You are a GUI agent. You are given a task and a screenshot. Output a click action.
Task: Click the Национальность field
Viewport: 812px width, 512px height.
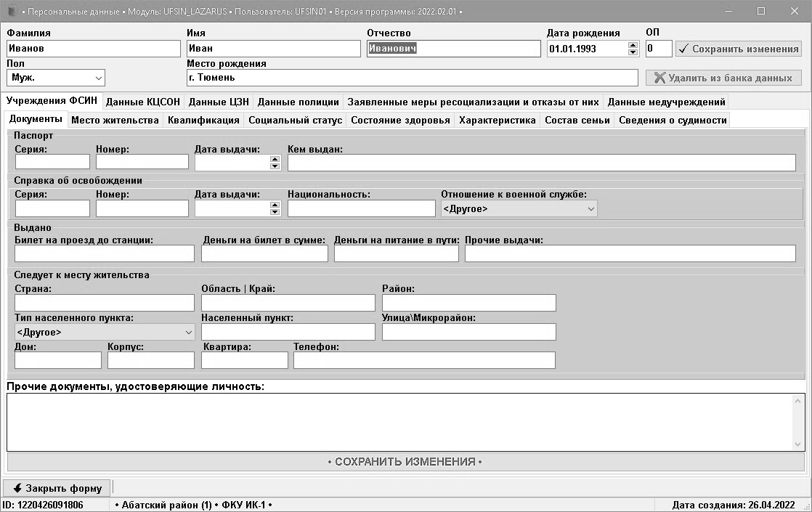tap(362, 208)
